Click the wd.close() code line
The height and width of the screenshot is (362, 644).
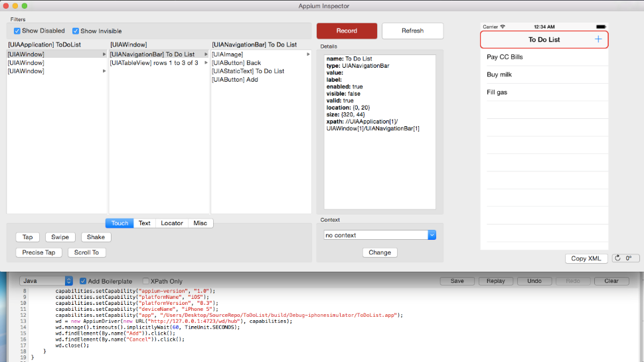click(x=72, y=345)
